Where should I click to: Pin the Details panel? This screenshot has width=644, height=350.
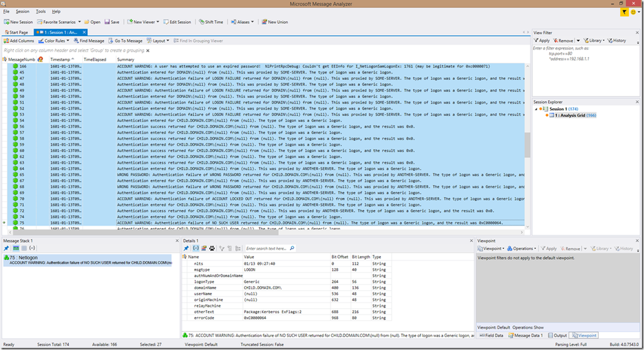(x=186, y=248)
